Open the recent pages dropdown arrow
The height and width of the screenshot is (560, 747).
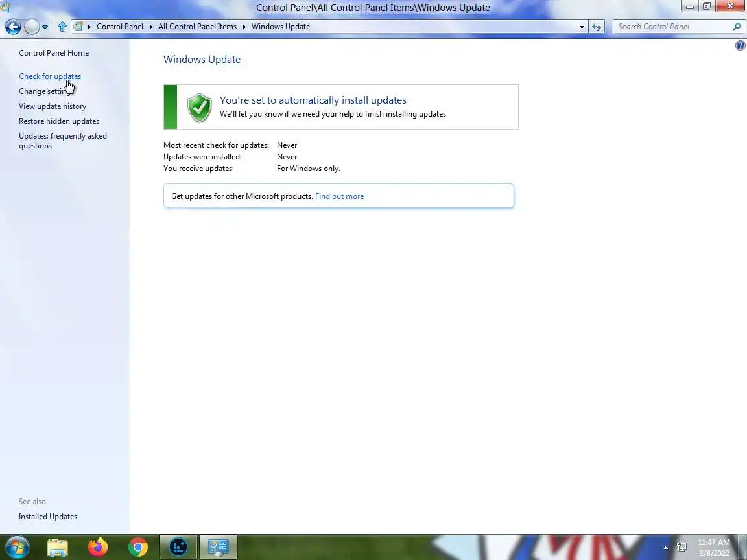(x=45, y=27)
